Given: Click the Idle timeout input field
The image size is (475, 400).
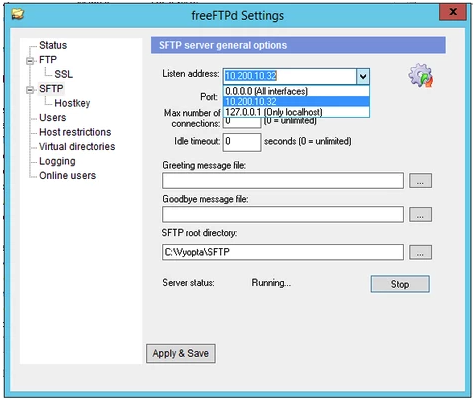Looking at the screenshot, I should click(242, 142).
